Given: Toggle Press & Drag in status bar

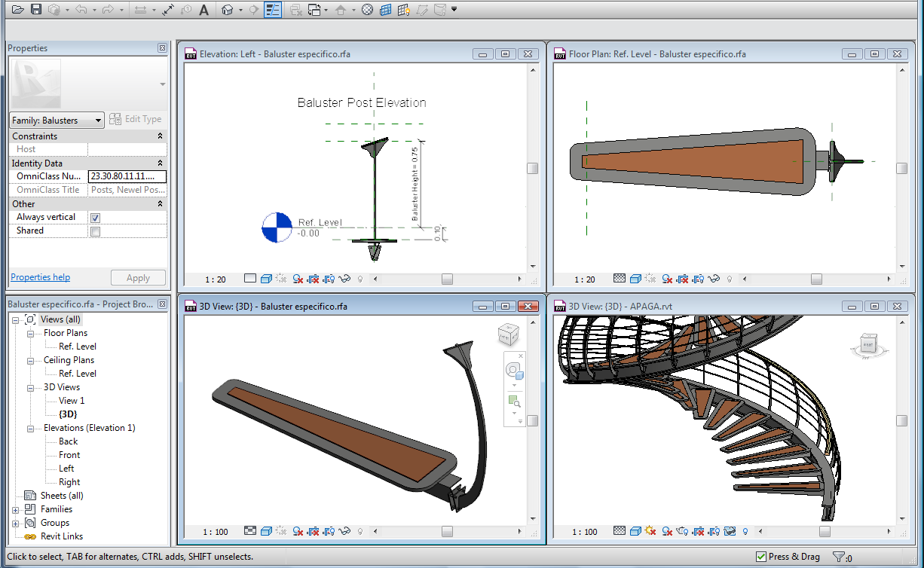Looking at the screenshot, I should [x=761, y=557].
